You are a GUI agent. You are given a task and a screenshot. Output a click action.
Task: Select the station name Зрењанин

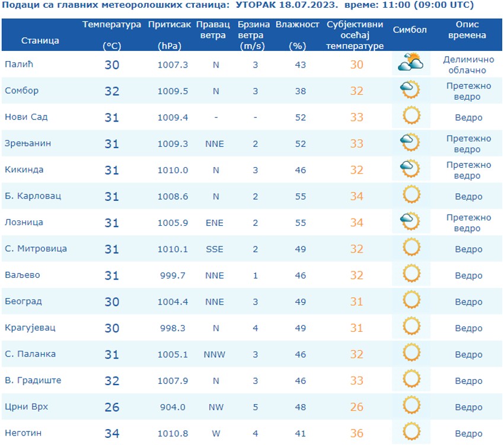(28, 143)
